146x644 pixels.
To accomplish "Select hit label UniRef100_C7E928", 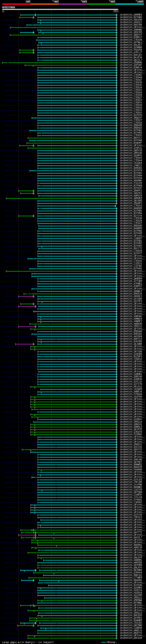I will point(131,221).
